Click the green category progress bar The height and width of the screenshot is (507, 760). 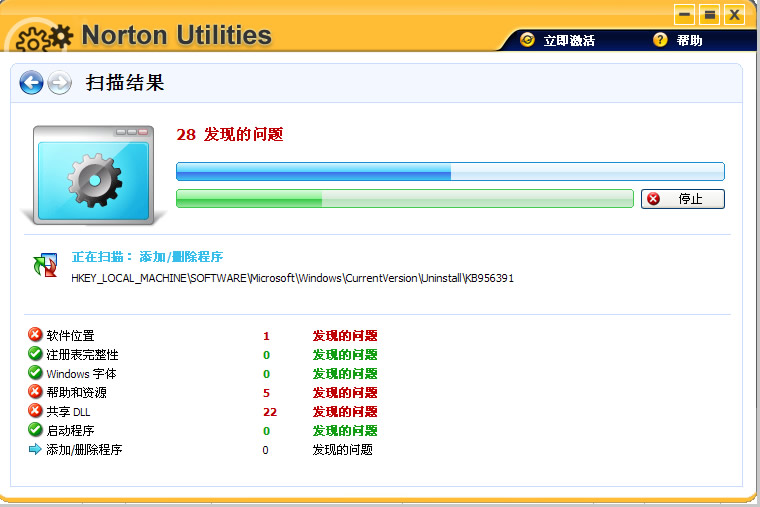[405, 198]
